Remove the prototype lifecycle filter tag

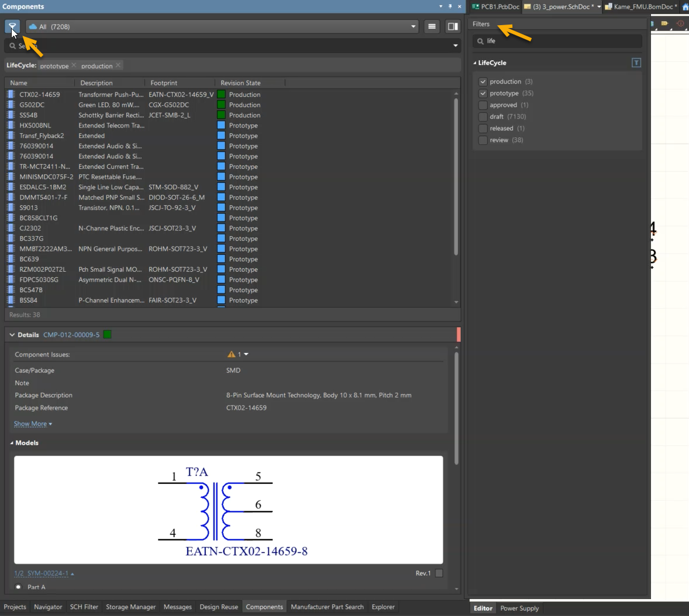pyautogui.click(x=74, y=65)
